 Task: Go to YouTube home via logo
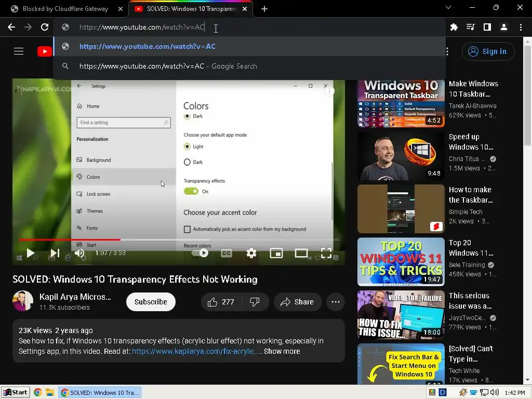[45, 51]
